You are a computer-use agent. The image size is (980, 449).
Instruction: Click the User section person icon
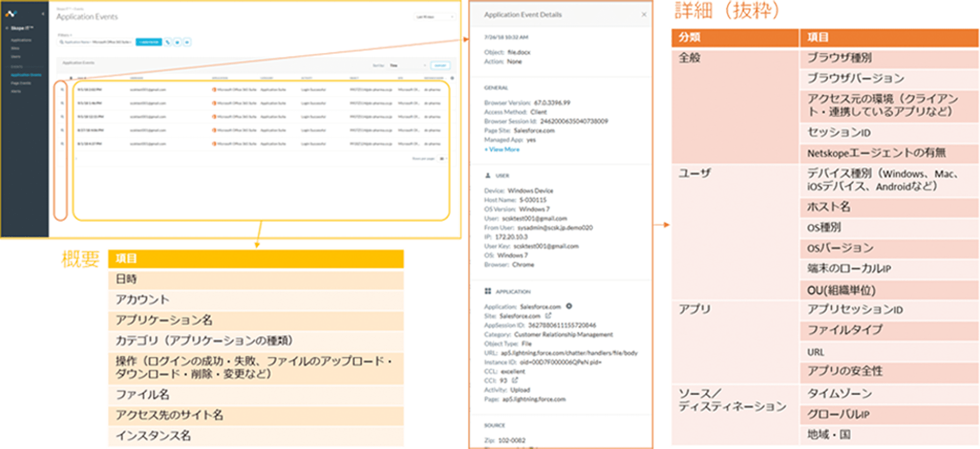(x=488, y=175)
